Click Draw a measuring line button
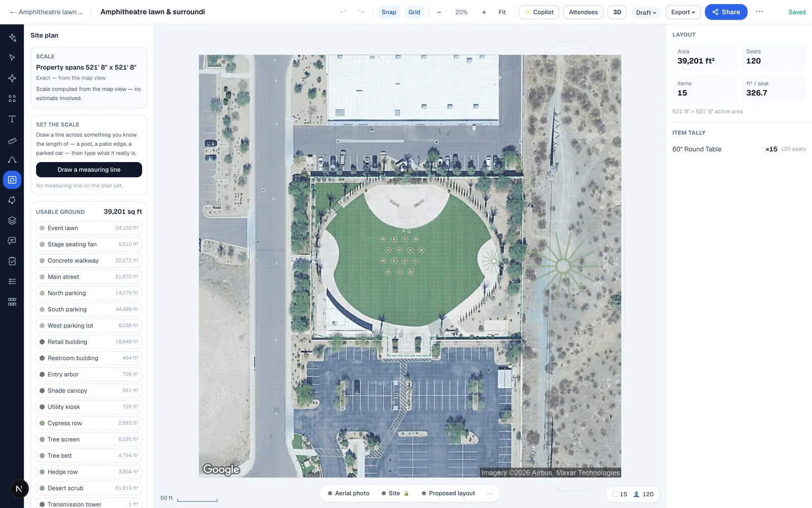Screen dimensions: 812x508 pos(89,170)
